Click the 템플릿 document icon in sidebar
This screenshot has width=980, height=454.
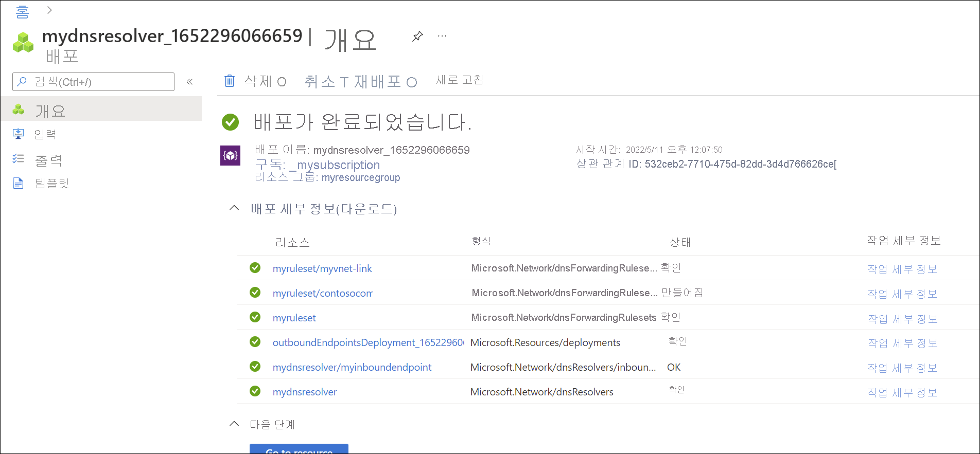19,183
